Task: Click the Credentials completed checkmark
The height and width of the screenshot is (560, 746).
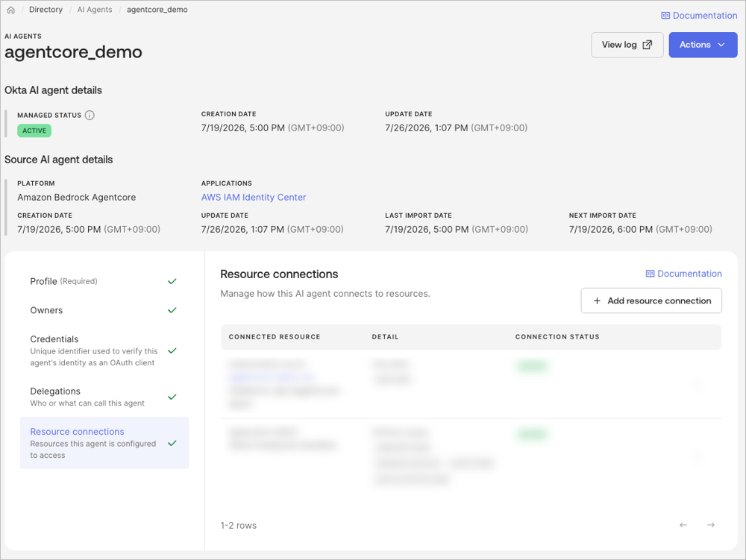Action: click(x=172, y=350)
